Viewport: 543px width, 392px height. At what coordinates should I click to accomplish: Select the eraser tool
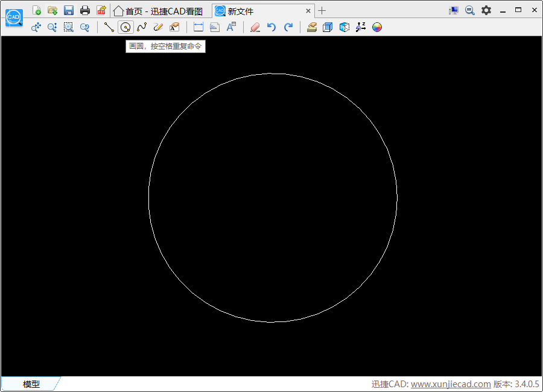click(255, 27)
